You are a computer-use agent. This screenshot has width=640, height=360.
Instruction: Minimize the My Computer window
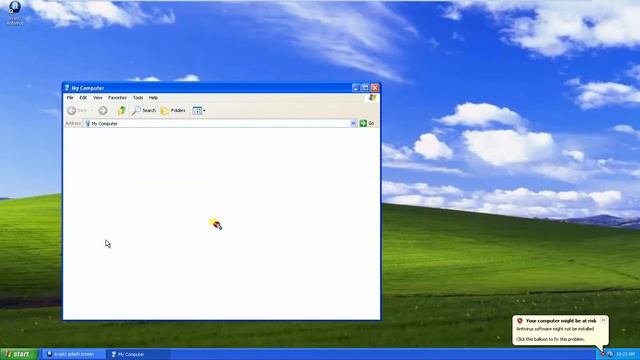[x=356, y=88]
